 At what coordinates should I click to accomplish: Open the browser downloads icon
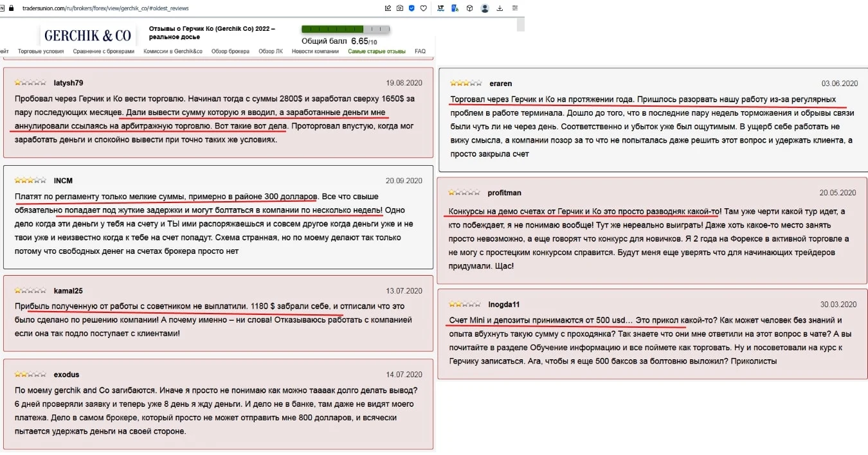500,8
